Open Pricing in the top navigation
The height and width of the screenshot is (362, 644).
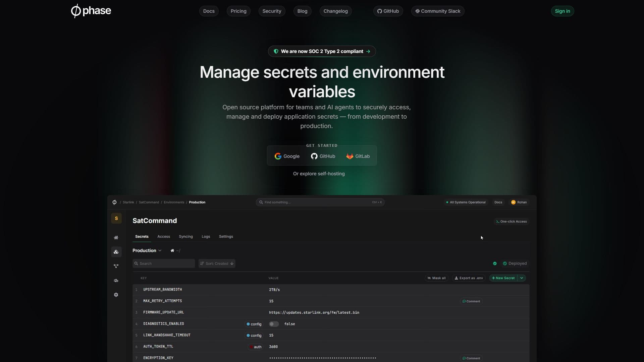(x=238, y=11)
